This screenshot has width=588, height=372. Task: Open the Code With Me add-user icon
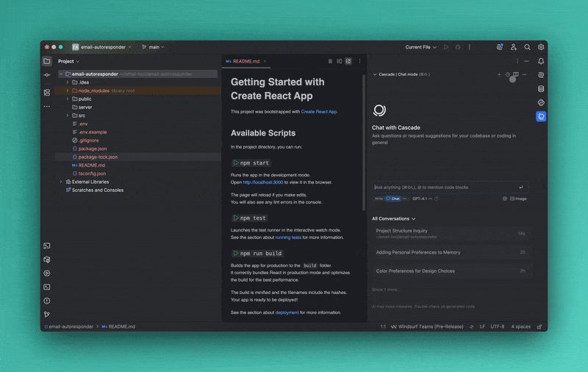(513, 47)
